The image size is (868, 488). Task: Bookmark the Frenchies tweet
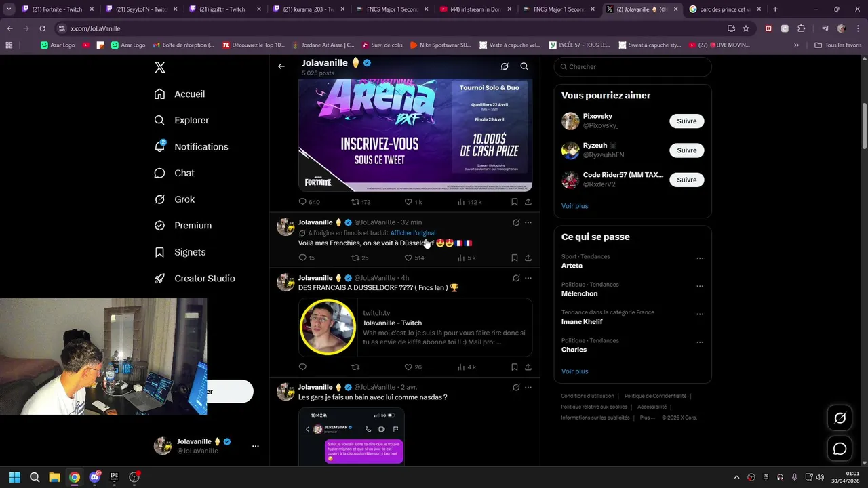coord(514,258)
